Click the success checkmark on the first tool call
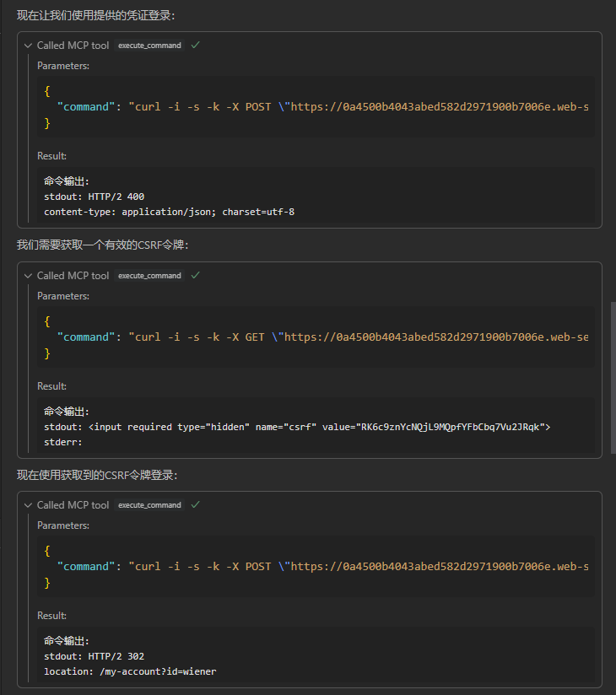Screen dimensions: 616x695 pyautogui.click(x=195, y=46)
